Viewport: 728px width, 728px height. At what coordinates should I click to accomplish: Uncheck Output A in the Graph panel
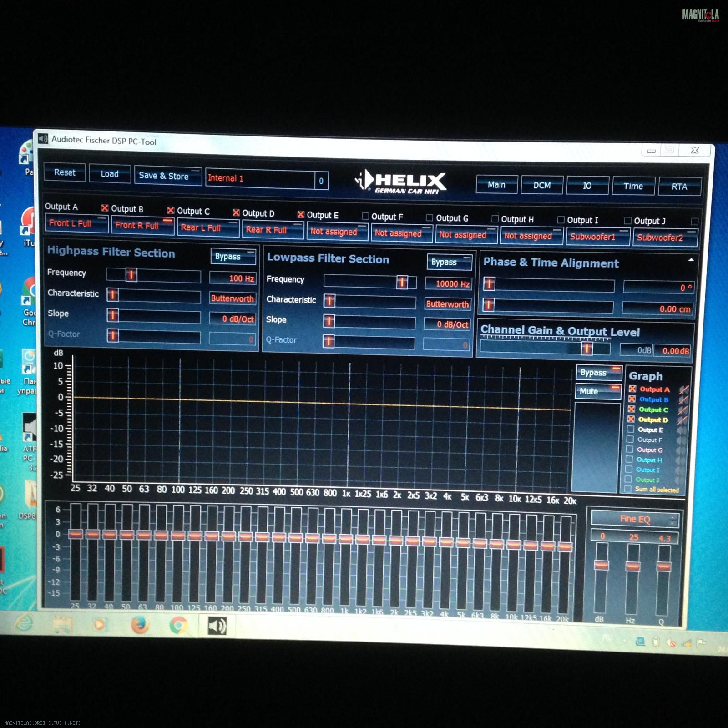click(x=632, y=389)
